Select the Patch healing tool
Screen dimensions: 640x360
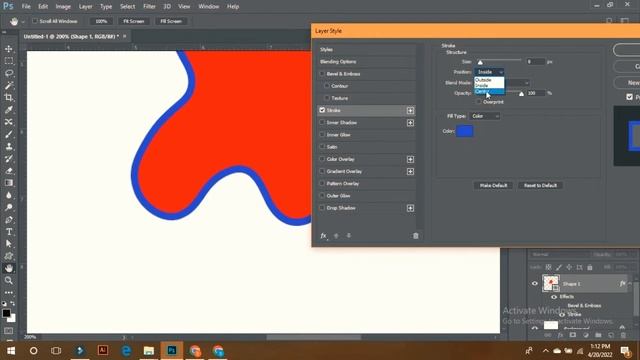pyautogui.click(x=9, y=122)
